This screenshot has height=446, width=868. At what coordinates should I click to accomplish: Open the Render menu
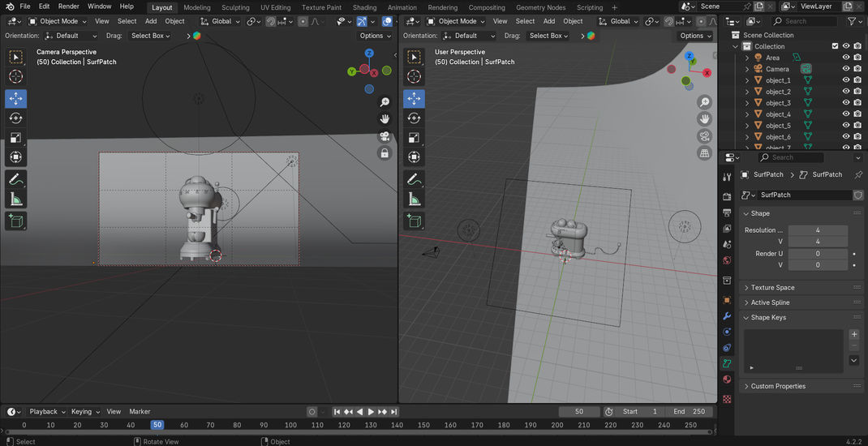tap(69, 6)
